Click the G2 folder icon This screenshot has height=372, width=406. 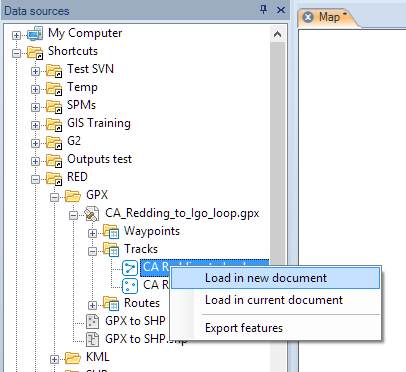tap(54, 142)
